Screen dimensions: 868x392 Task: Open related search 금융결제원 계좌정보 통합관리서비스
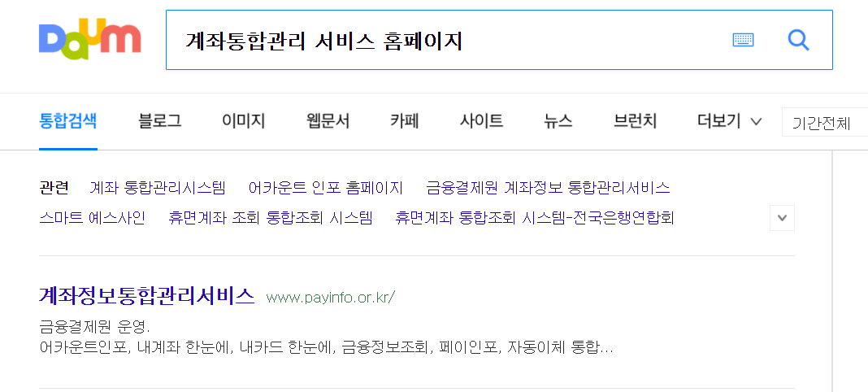click(x=548, y=188)
